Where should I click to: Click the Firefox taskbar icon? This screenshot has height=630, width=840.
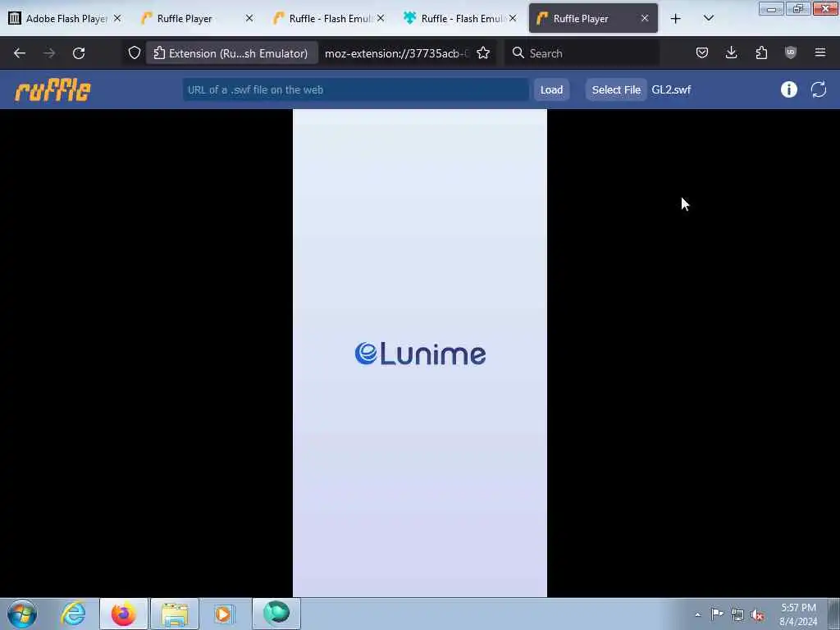pos(124,614)
